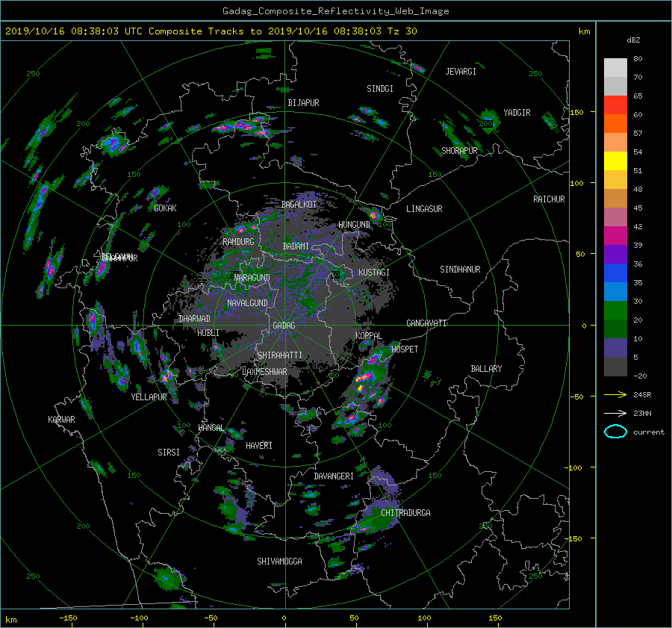
Task: Click the white 80 dBZ legend swatch
Action: [615, 67]
